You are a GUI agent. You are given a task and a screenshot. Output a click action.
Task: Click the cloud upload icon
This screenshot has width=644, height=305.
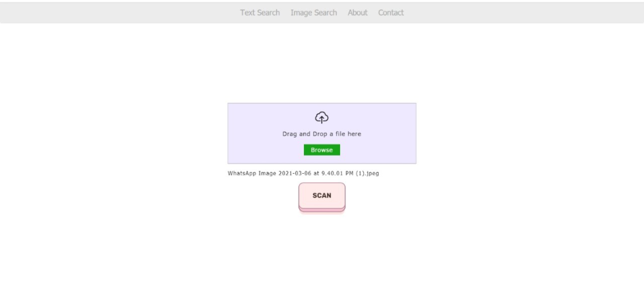[322, 118]
